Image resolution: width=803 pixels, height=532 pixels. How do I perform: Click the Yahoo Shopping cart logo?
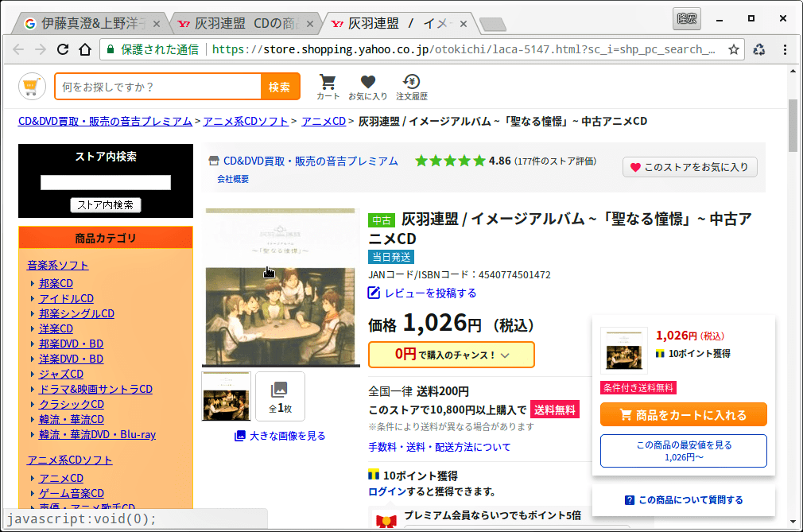tap(32, 87)
